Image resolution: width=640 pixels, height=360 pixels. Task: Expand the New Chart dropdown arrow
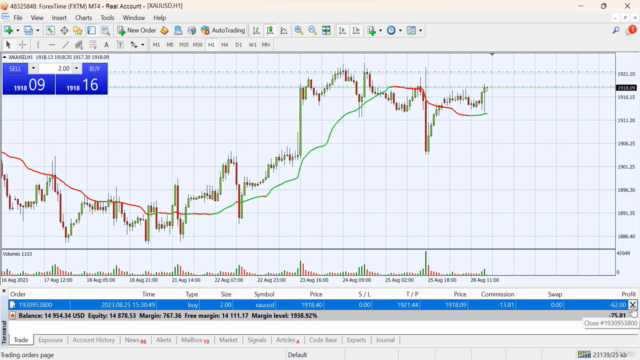(x=18, y=30)
